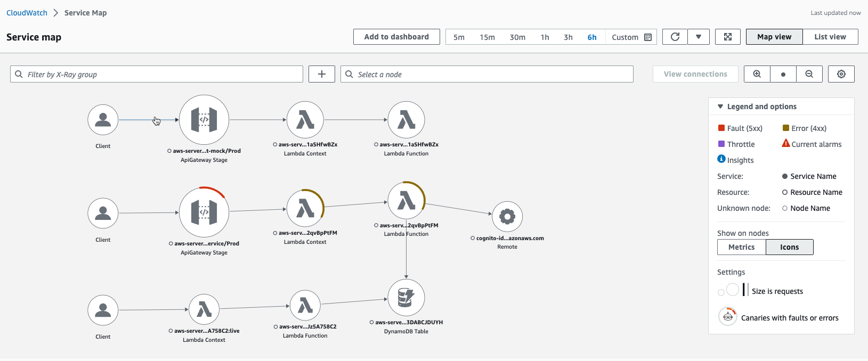Click the Insights info icon in legend
Viewport: 868px width, 361px height.
pos(721,159)
